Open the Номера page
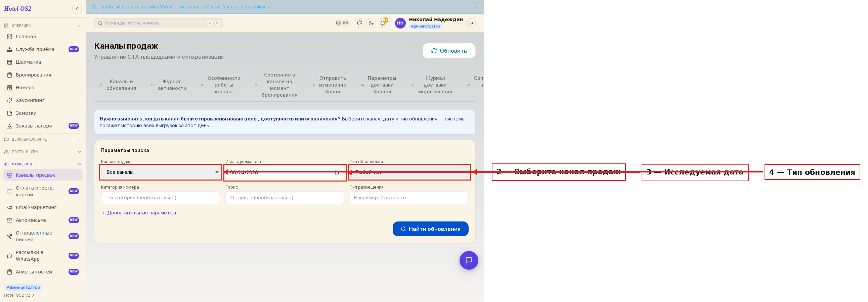The width and height of the screenshot is (868, 302). click(x=43, y=88)
